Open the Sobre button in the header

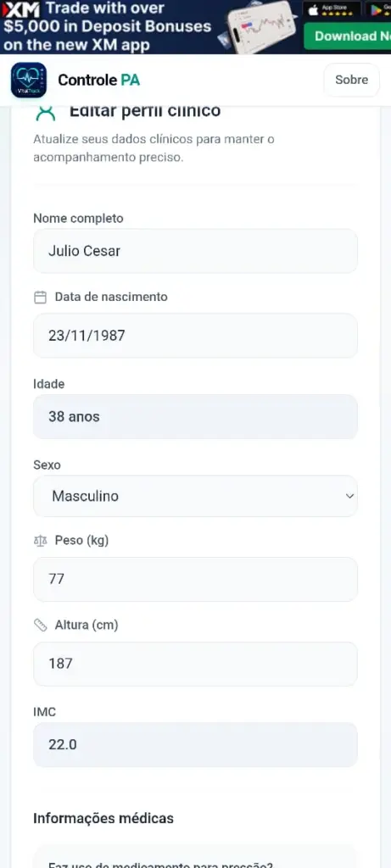click(352, 80)
